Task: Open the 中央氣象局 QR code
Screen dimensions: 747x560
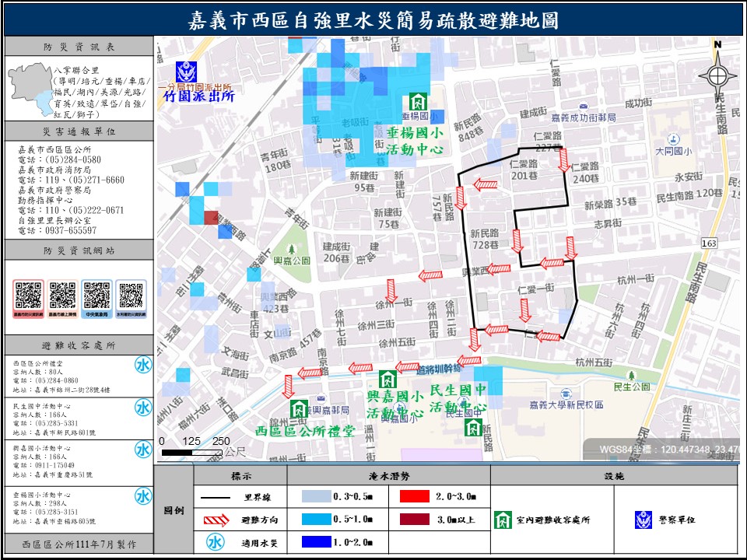Action: click(x=97, y=297)
